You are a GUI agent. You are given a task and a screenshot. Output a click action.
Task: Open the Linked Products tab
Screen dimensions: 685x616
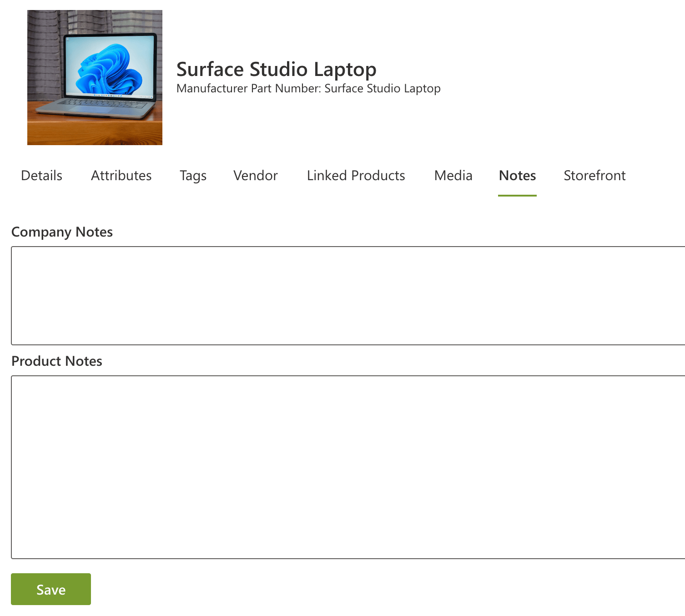point(356,176)
